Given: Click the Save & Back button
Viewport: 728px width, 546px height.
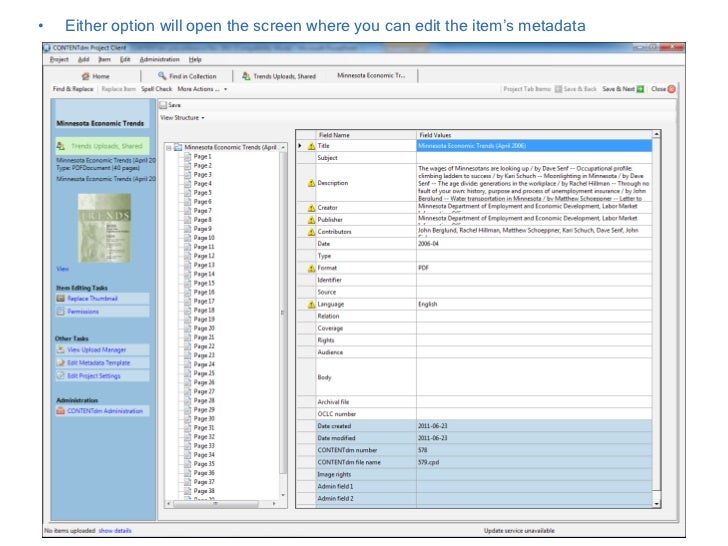Looking at the screenshot, I should [x=576, y=89].
